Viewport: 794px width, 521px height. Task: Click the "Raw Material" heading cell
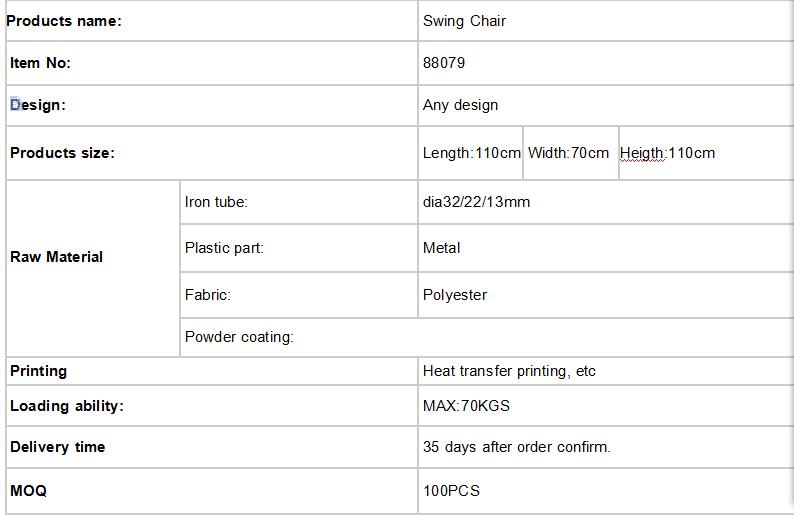point(56,257)
